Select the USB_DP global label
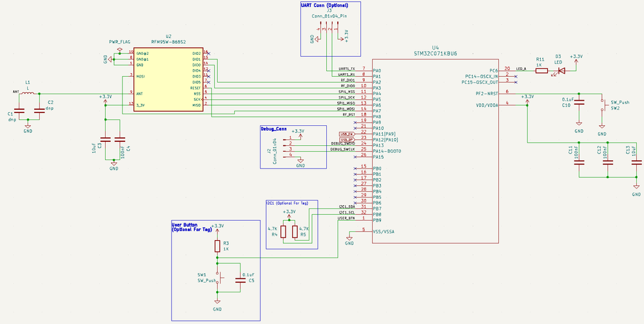644x324 pixels. (346, 140)
